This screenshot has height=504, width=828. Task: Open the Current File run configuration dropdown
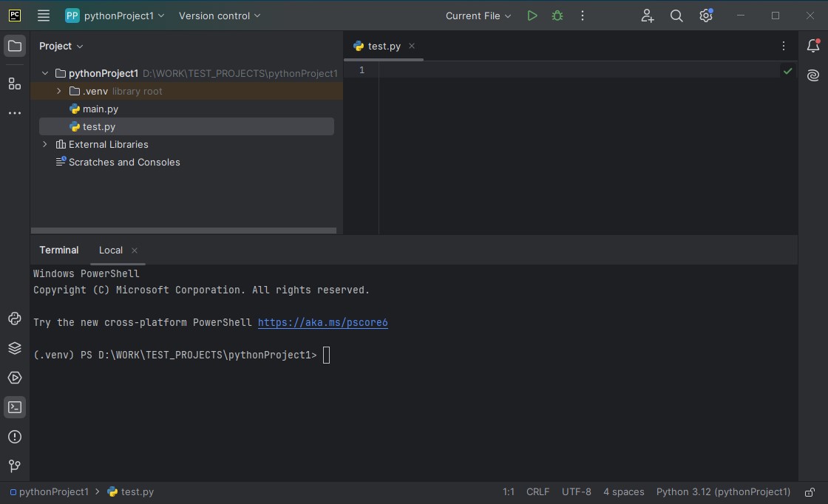tap(478, 16)
